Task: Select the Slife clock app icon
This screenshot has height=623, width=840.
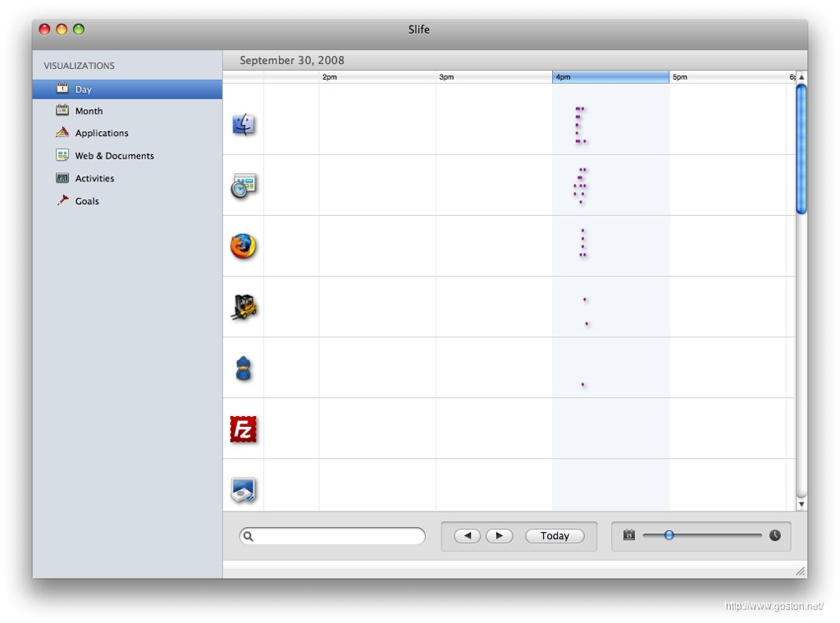Action: [243, 186]
